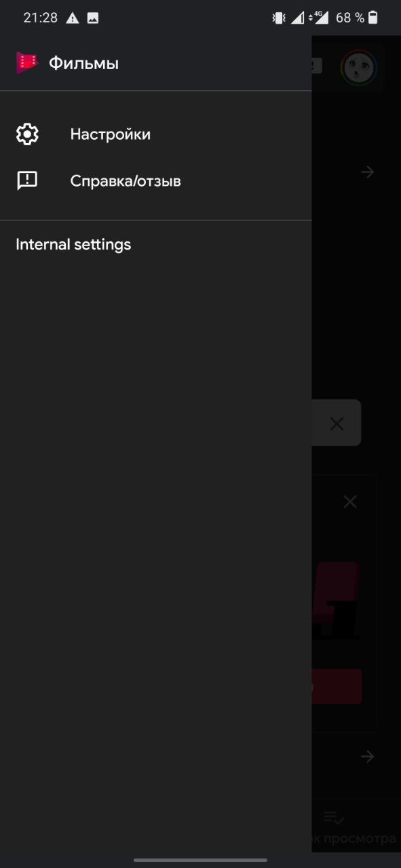
Task: Click the Справка/отзыв feedback bubble icon
Action: (27, 180)
